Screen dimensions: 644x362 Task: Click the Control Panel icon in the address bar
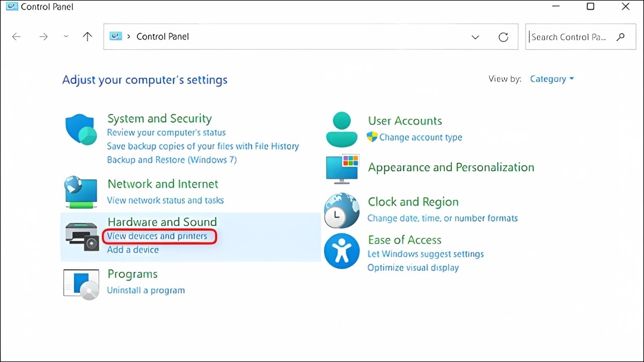point(115,36)
